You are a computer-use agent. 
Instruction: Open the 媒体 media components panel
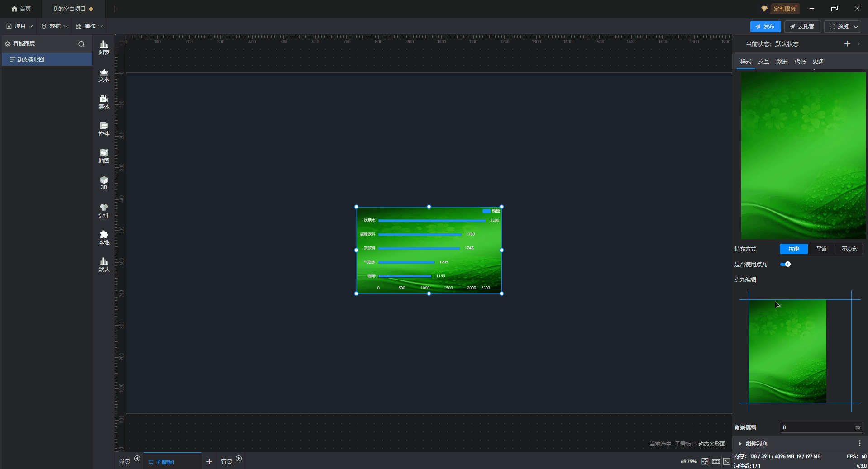[104, 102]
